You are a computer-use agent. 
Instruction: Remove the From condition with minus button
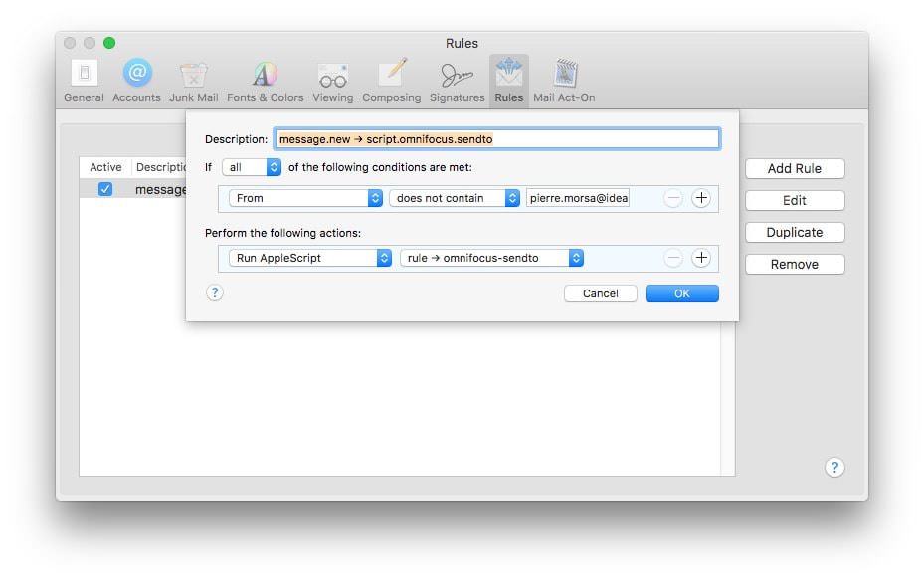click(673, 198)
